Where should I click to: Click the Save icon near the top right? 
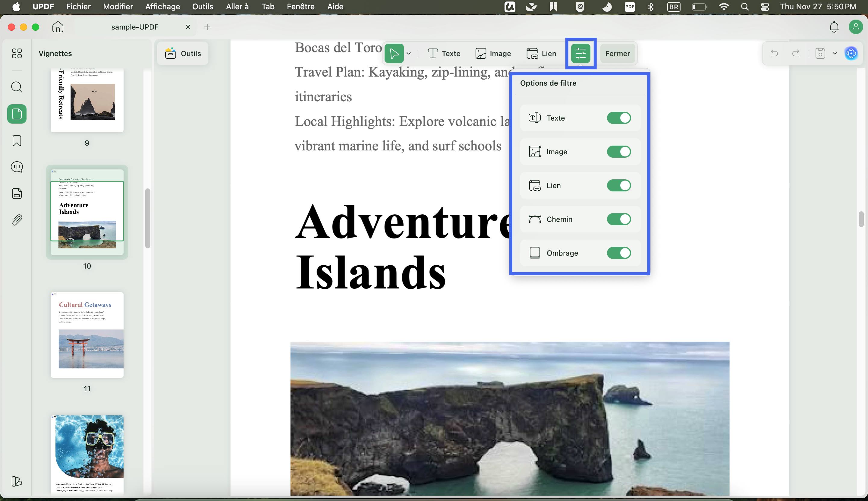(820, 53)
